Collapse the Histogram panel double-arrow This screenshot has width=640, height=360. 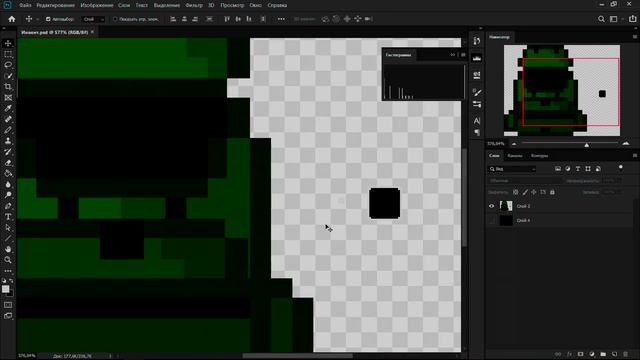click(x=453, y=55)
